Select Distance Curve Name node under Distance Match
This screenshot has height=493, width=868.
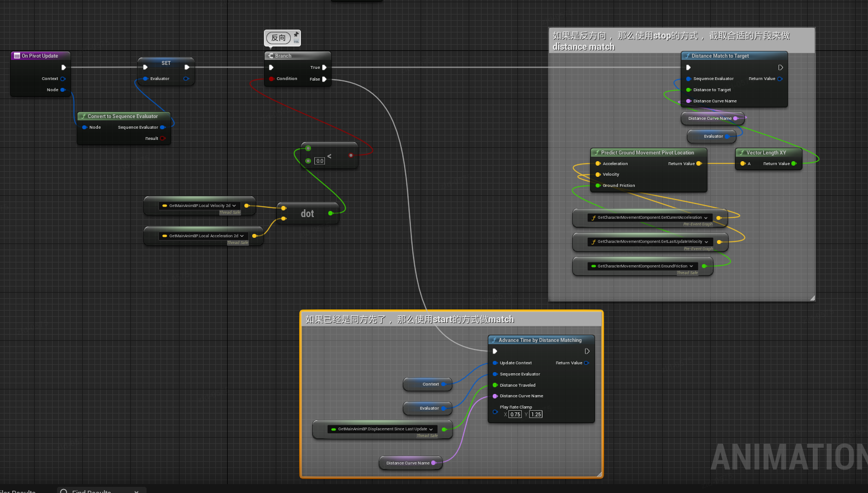pos(713,118)
